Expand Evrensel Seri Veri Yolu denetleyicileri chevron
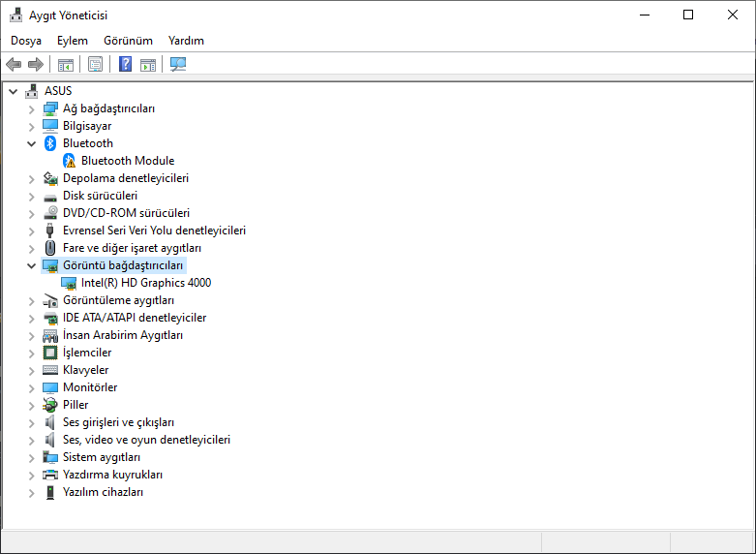The width and height of the screenshot is (756, 554). [32, 231]
